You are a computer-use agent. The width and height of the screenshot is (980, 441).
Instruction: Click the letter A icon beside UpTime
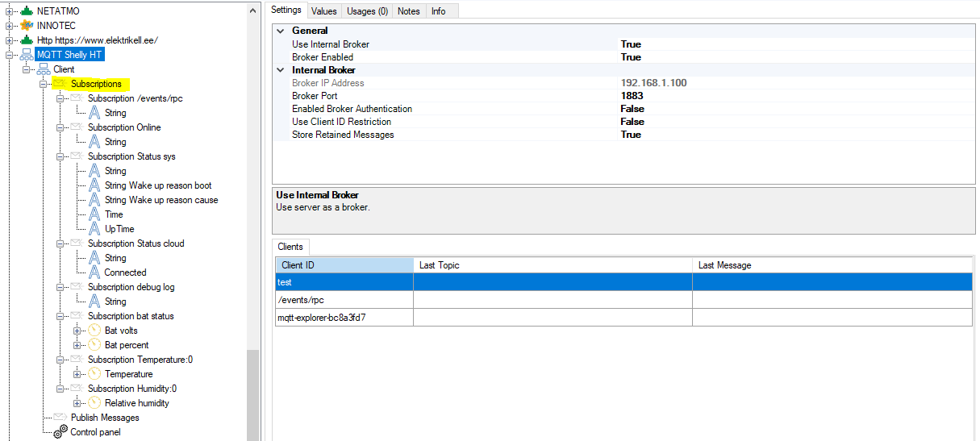tap(94, 229)
